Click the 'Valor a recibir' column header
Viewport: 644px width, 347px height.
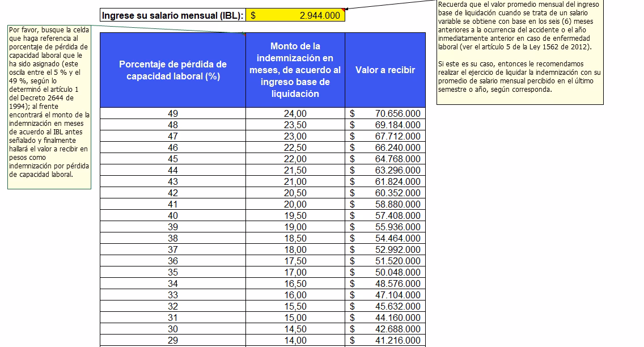385,70
